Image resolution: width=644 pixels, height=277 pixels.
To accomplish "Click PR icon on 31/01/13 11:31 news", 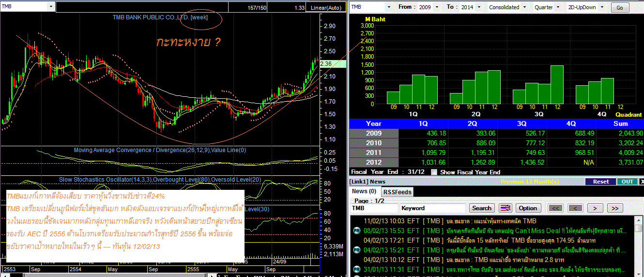I will tap(356, 269).
